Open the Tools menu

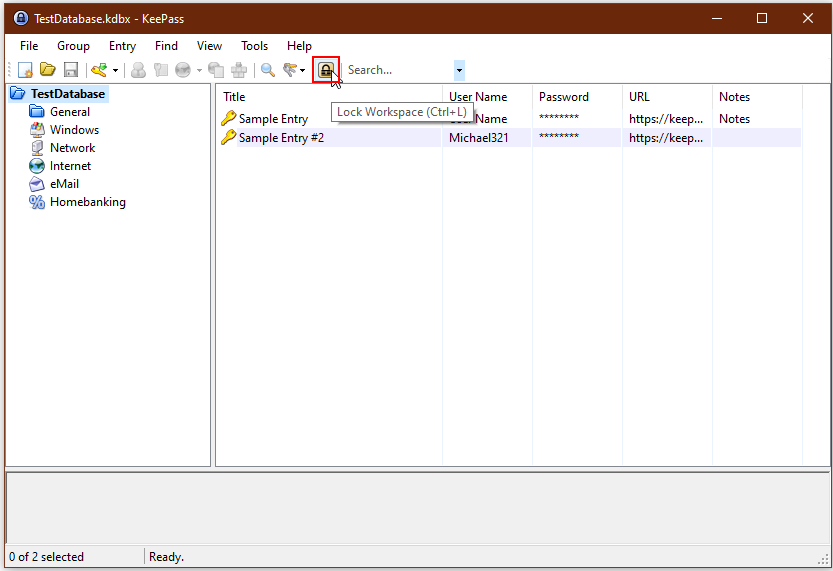[x=254, y=46]
